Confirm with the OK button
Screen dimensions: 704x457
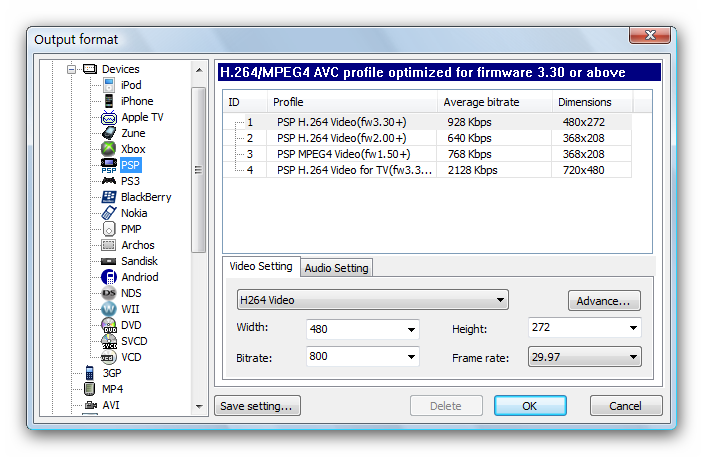(530, 406)
